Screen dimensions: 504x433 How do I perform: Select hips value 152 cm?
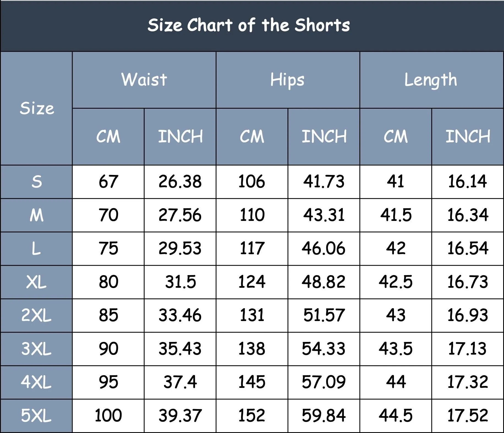coord(252,416)
